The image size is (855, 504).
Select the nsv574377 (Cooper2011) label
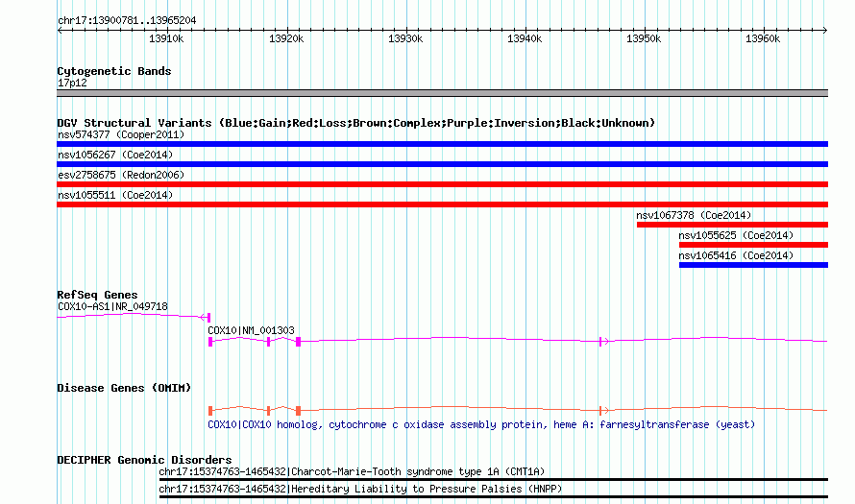(121, 134)
